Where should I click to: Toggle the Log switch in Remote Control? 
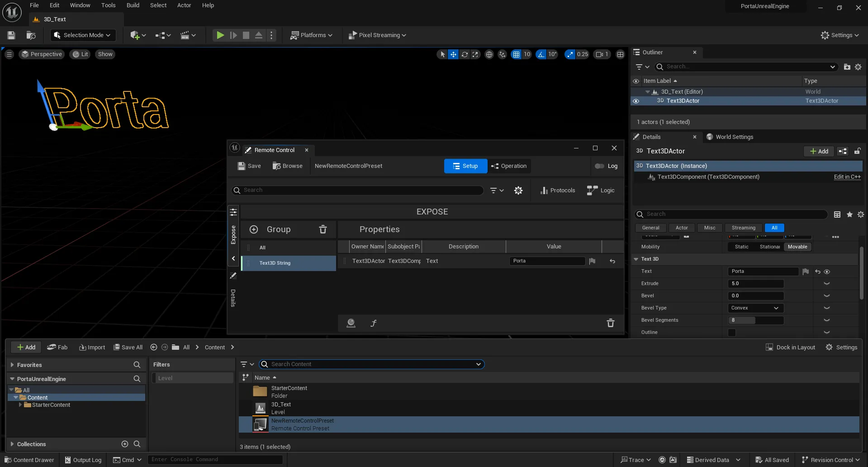pos(599,166)
